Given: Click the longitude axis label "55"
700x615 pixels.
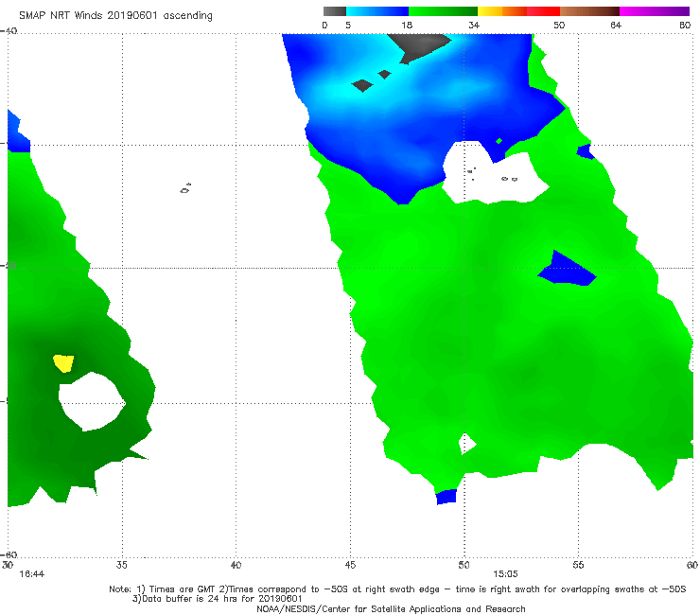Looking at the screenshot, I should pyautogui.click(x=578, y=565).
